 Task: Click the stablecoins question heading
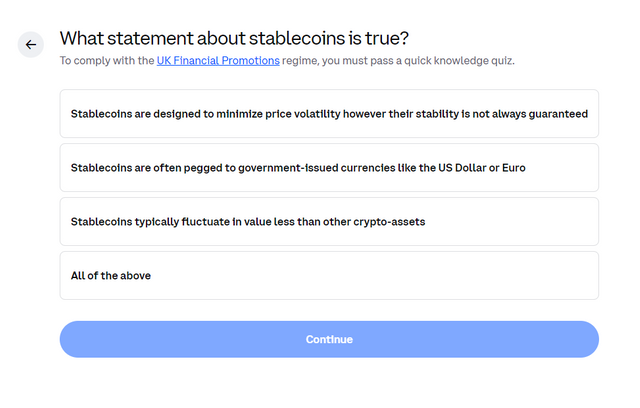click(234, 38)
